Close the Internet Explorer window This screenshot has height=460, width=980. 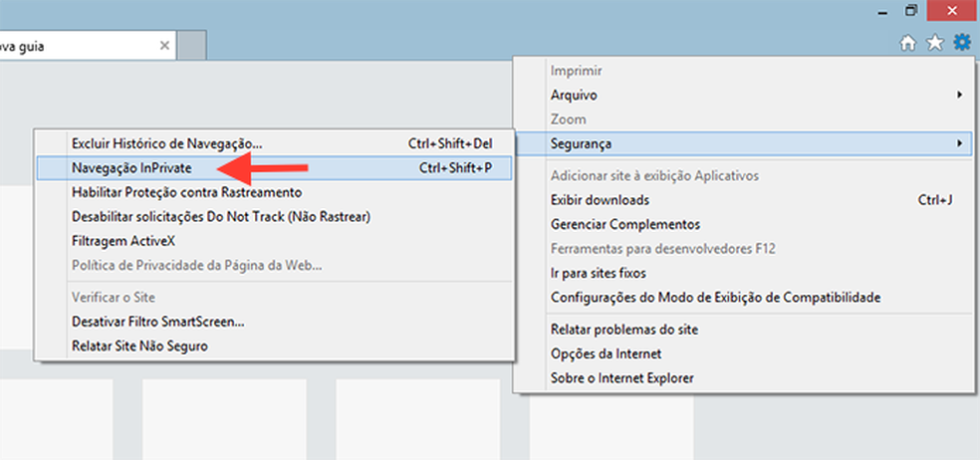[x=953, y=11]
